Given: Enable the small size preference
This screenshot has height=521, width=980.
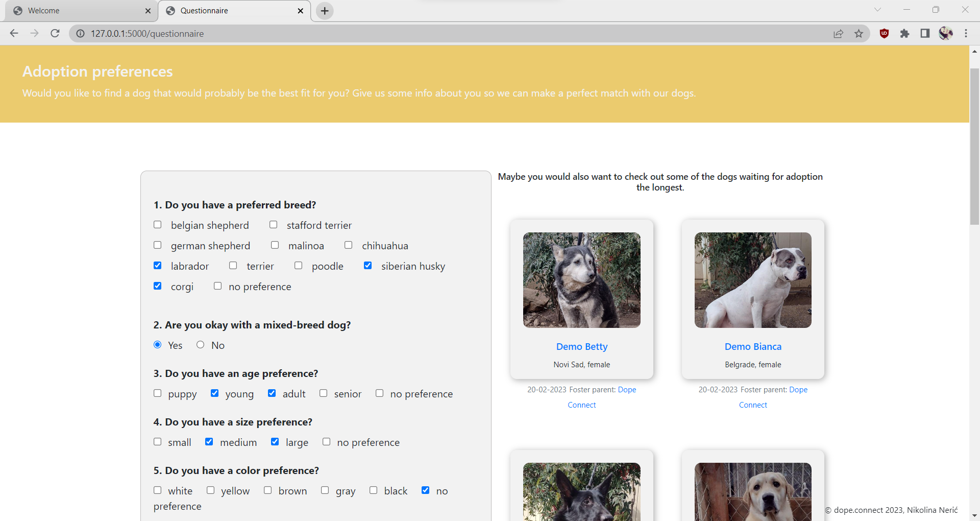Looking at the screenshot, I should (x=157, y=441).
